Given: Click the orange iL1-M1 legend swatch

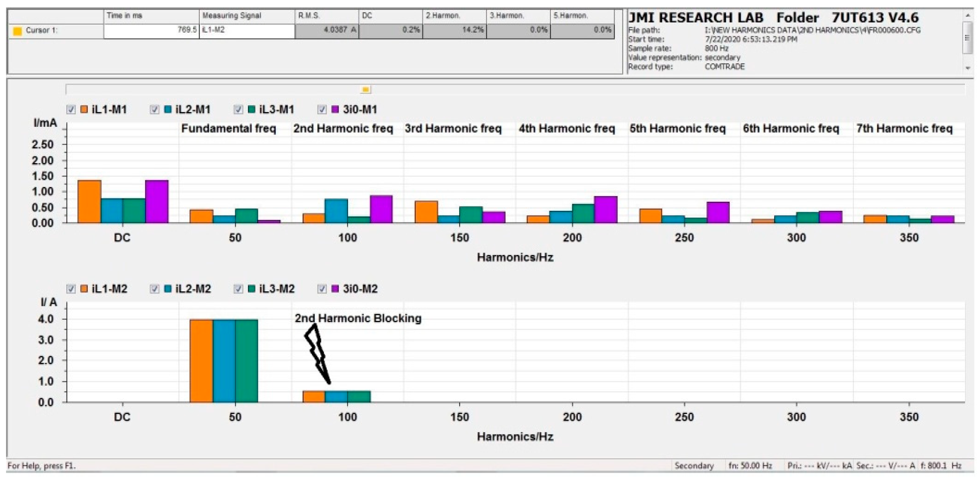Looking at the screenshot, I should click(84, 109).
